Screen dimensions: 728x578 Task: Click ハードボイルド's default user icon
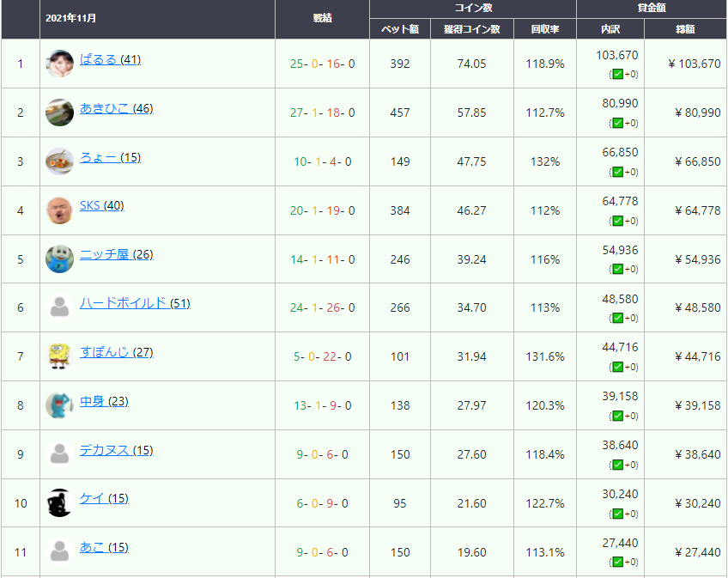(59, 307)
